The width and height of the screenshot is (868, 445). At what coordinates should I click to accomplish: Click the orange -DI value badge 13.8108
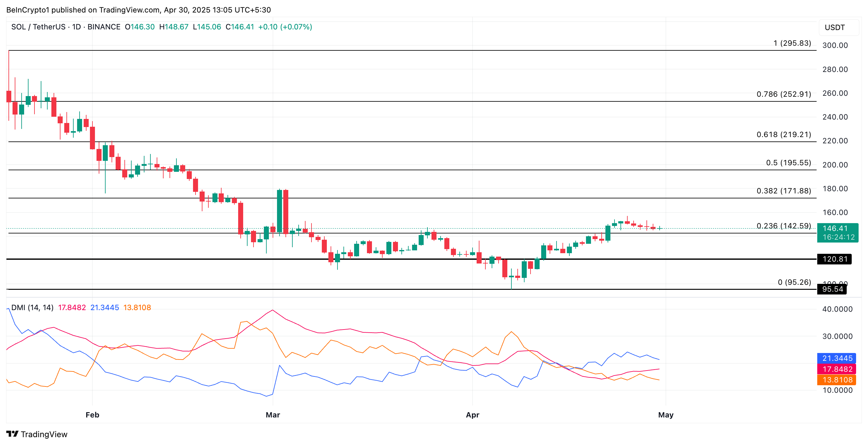point(838,380)
